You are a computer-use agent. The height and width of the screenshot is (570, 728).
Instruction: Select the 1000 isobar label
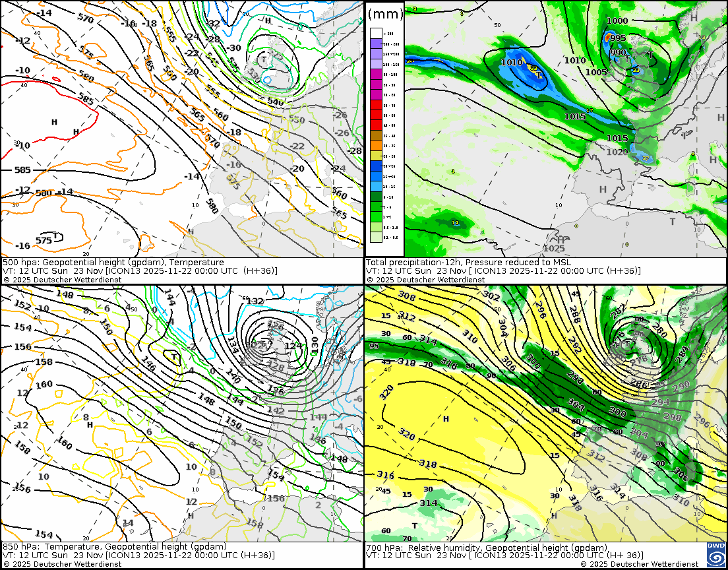[618, 22]
